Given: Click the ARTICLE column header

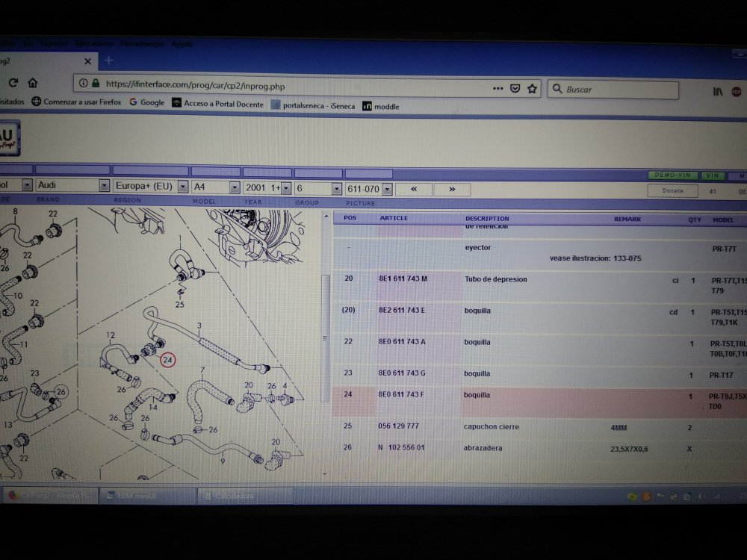Looking at the screenshot, I should [394, 218].
